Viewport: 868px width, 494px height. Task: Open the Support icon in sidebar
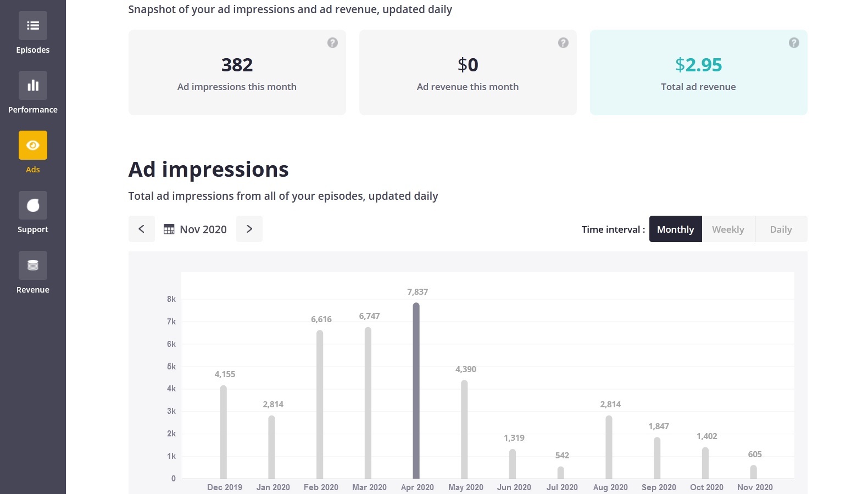(33, 205)
